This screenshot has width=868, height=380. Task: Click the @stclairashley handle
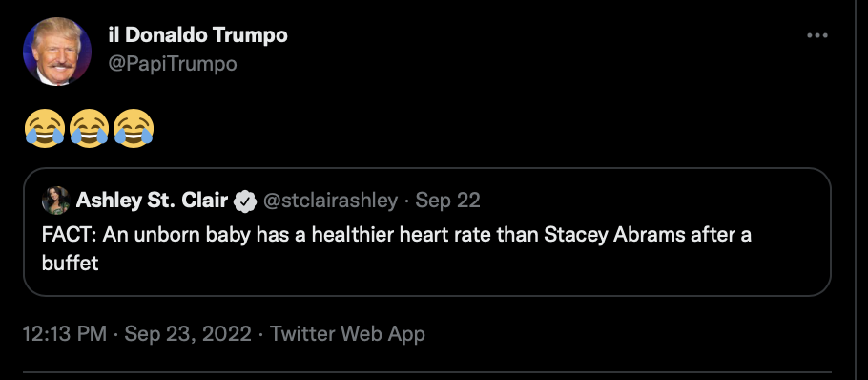pos(330,201)
